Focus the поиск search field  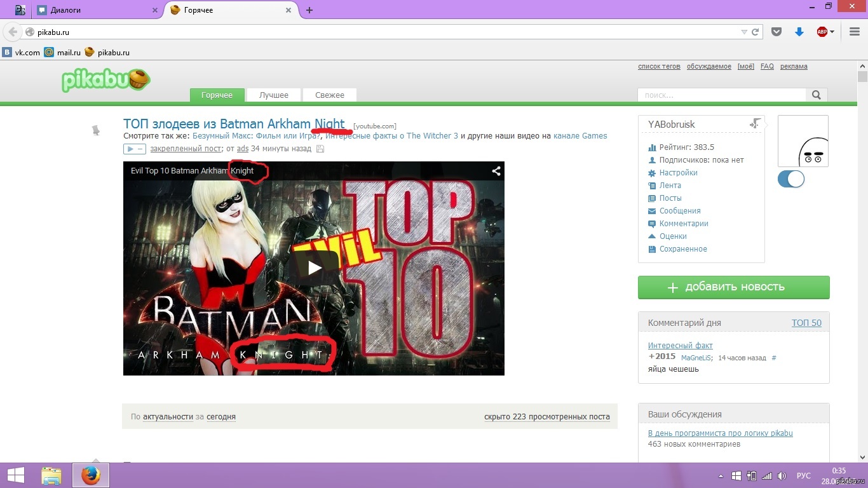pos(722,95)
